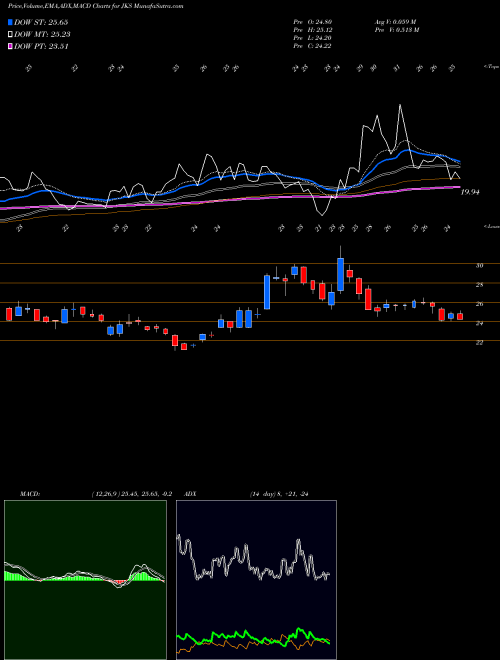Open the dark blue ADX indicator chart
The height and width of the screenshot is (660, 500).
256,580
